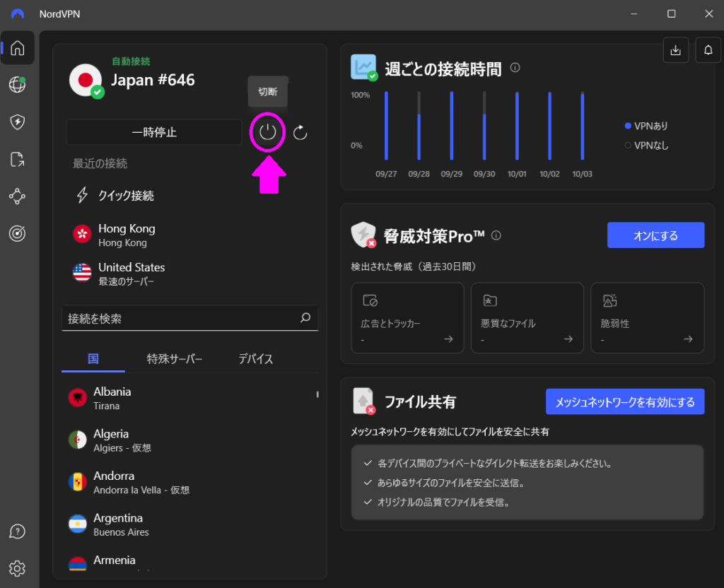The image size is (724, 588).
Task: Open the 広告とトラッカー card
Action: (x=408, y=318)
